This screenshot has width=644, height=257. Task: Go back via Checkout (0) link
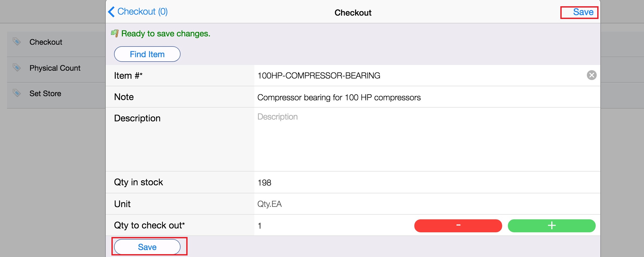tap(142, 12)
